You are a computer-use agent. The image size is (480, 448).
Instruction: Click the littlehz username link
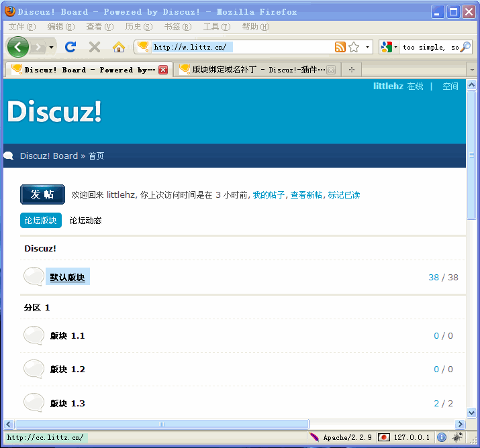point(388,87)
